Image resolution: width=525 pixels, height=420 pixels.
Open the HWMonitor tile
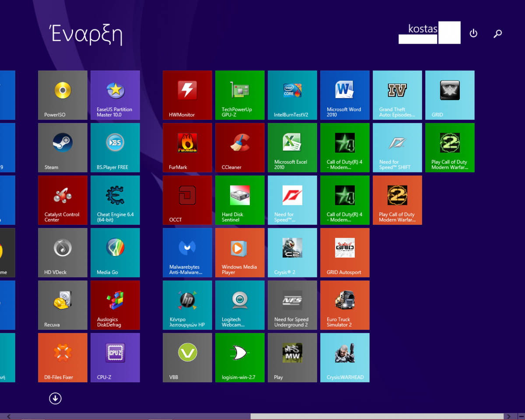(x=187, y=95)
